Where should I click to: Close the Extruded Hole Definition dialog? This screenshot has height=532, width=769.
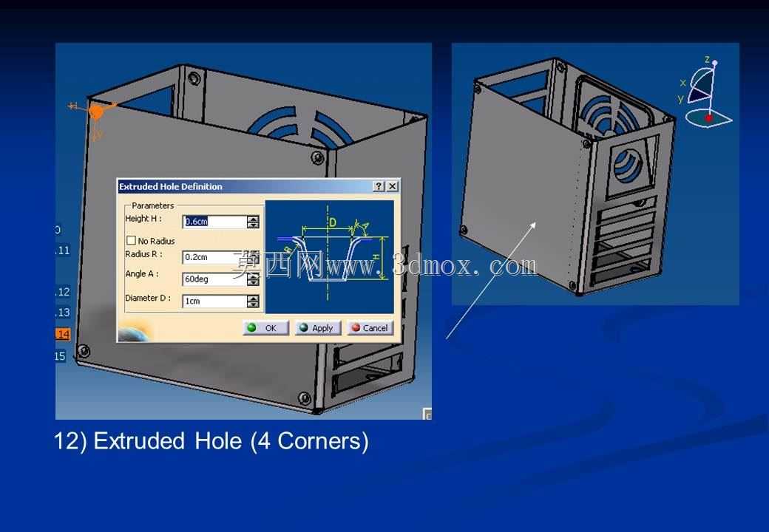pyautogui.click(x=393, y=186)
